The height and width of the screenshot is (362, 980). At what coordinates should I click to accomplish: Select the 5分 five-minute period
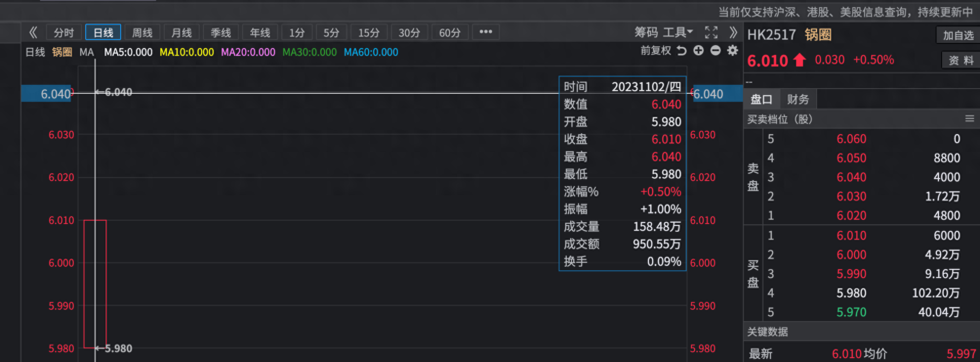pyautogui.click(x=331, y=33)
